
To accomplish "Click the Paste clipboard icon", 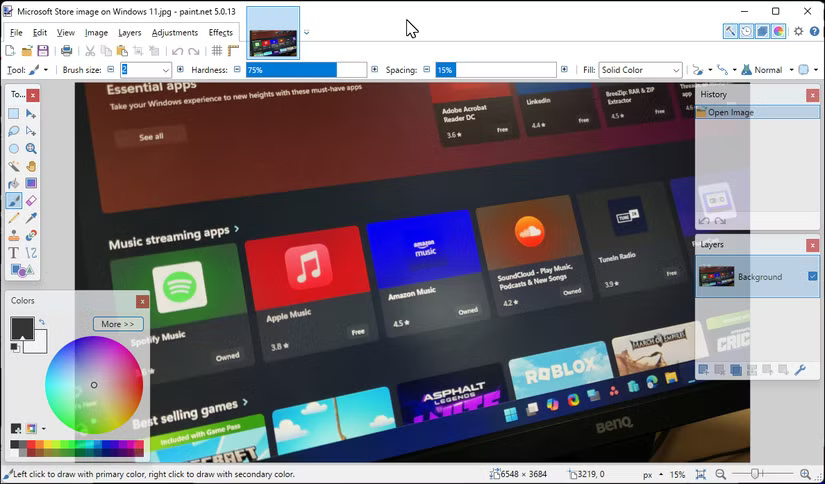I will (122, 51).
